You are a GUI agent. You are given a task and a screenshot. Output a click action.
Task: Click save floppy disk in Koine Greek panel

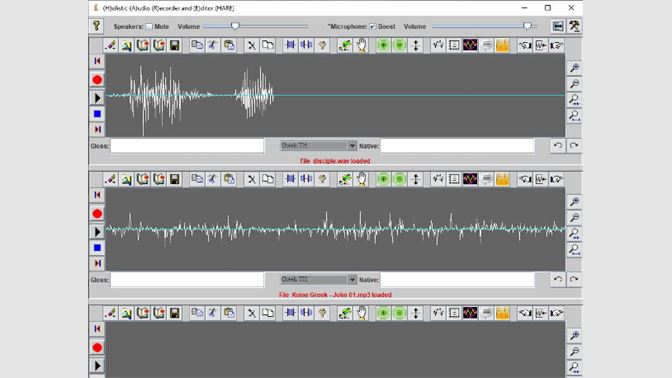(174, 179)
